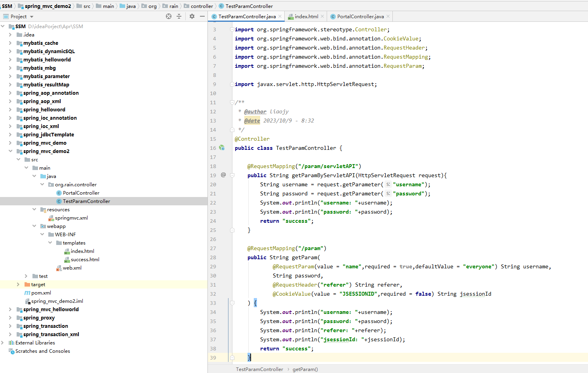Collapse the import block fold marker at line 3
Screen dimensions: 588x373
[232, 29]
